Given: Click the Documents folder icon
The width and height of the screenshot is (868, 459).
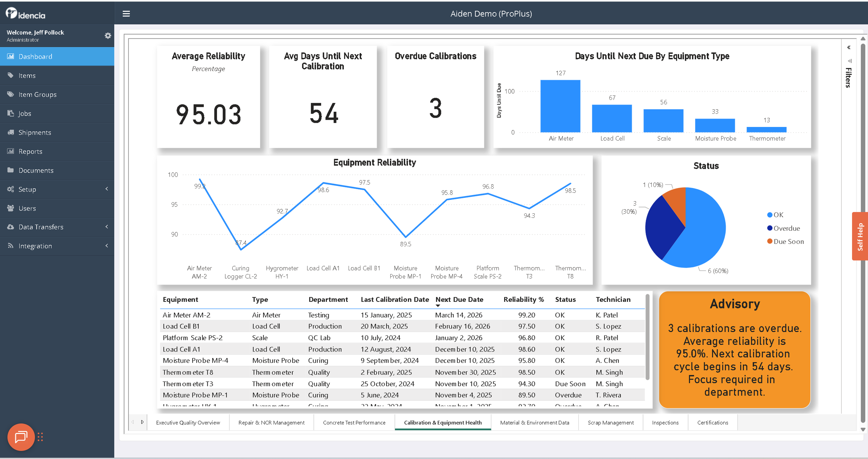Looking at the screenshot, I should coord(11,170).
